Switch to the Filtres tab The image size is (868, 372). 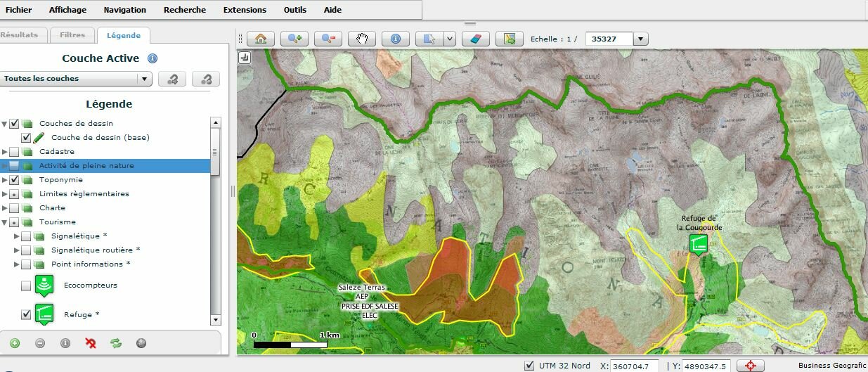pyautogui.click(x=72, y=34)
